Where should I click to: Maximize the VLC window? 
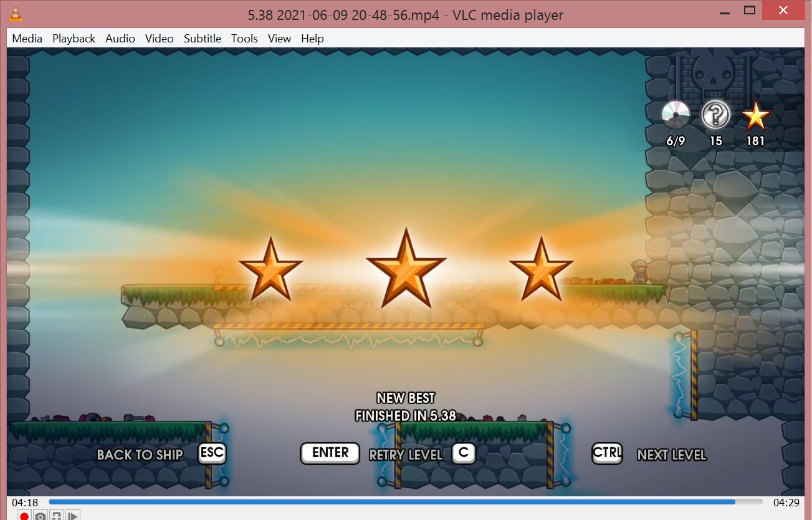pyautogui.click(x=750, y=11)
